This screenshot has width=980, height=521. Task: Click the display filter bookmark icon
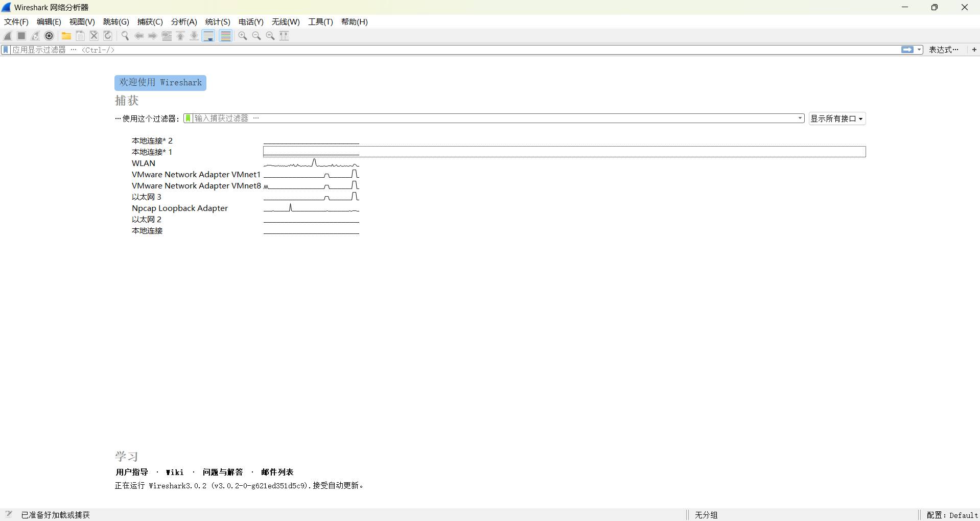6,50
